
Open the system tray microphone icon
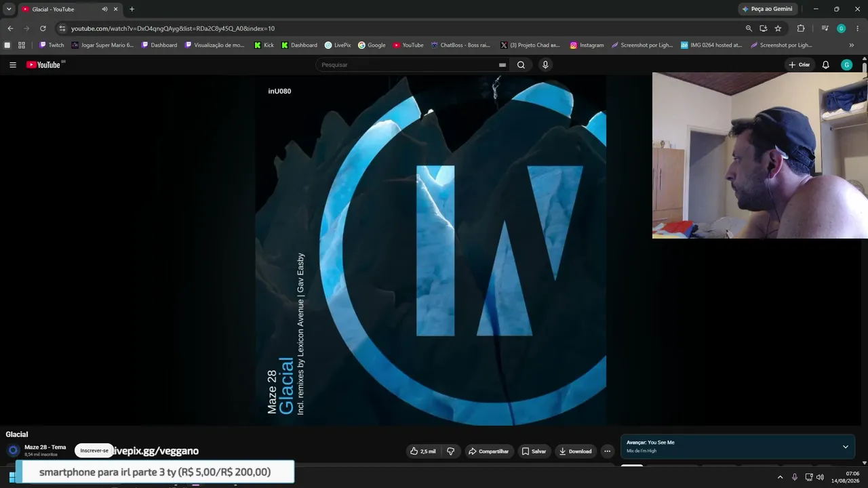(x=795, y=477)
